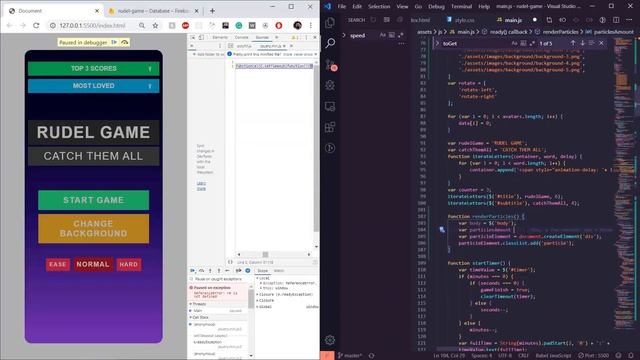The width and height of the screenshot is (640, 360).
Task: Select HARD difficulty
Action: click(x=129, y=264)
